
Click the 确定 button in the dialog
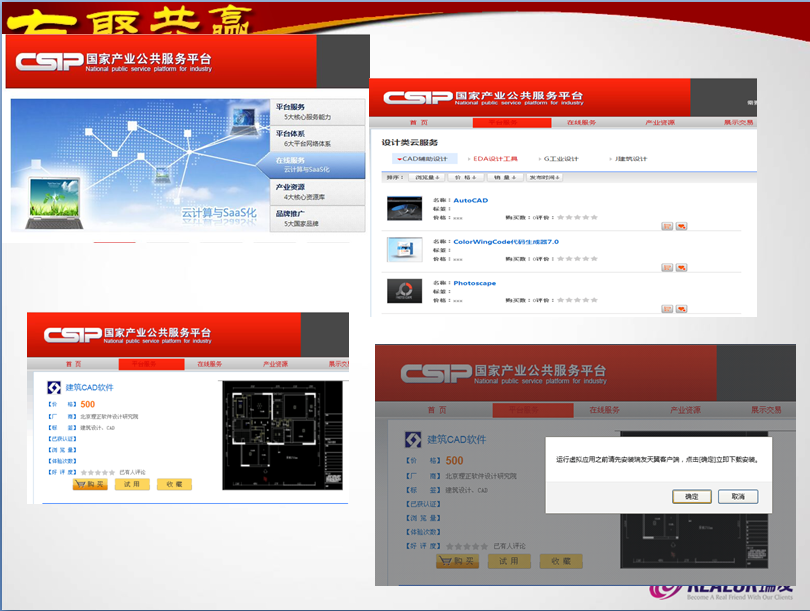pyautogui.click(x=692, y=496)
